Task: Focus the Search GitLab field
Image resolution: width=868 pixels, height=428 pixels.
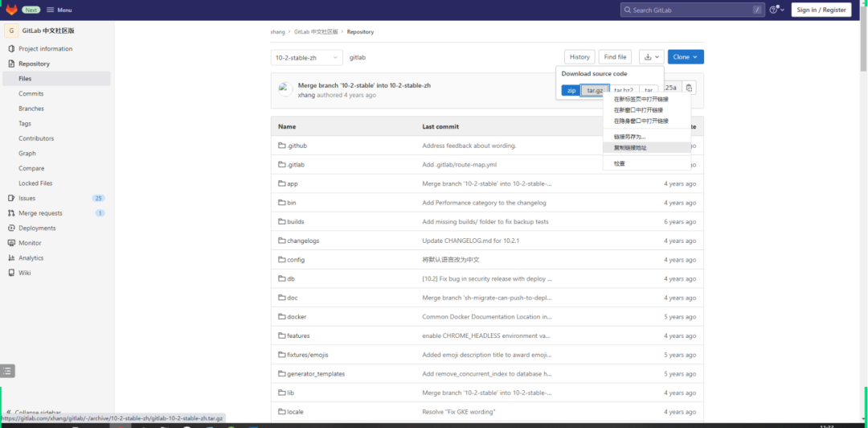Action: pyautogui.click(x=692, y=10)
